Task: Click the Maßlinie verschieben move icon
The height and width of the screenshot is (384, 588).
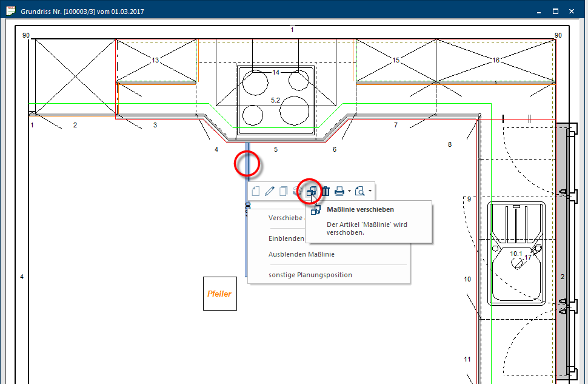Action: coord(312,191)
